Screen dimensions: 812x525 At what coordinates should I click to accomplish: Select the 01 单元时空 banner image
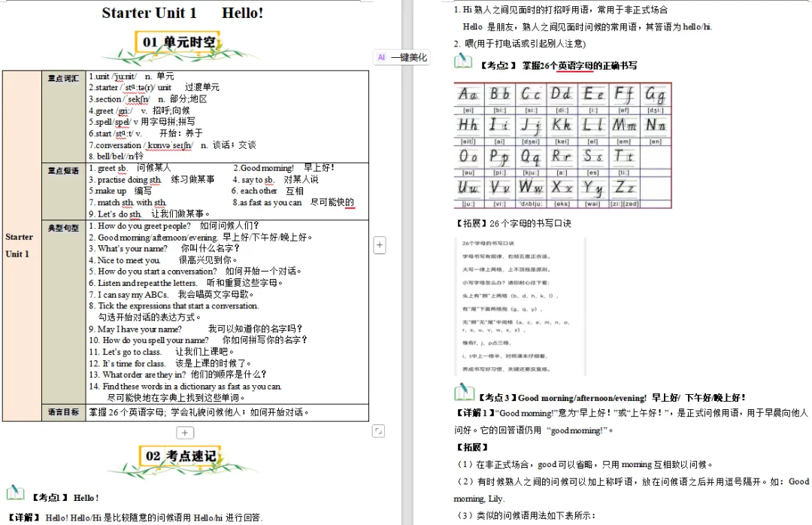coord(179,47)
